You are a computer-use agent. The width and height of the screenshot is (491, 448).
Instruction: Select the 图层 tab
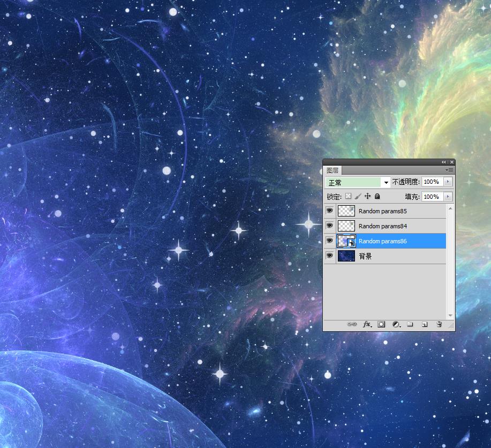click(x=333, y=170)
